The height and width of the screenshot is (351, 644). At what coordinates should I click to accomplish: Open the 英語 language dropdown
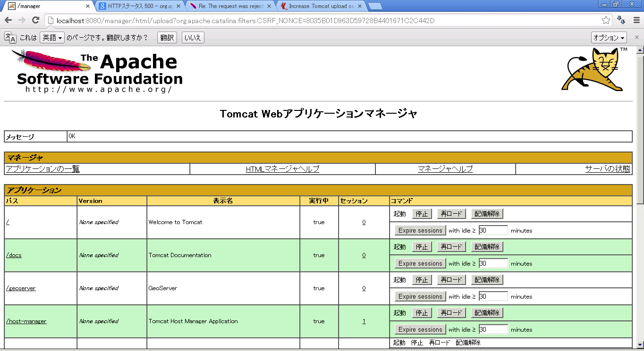point(52,38)
